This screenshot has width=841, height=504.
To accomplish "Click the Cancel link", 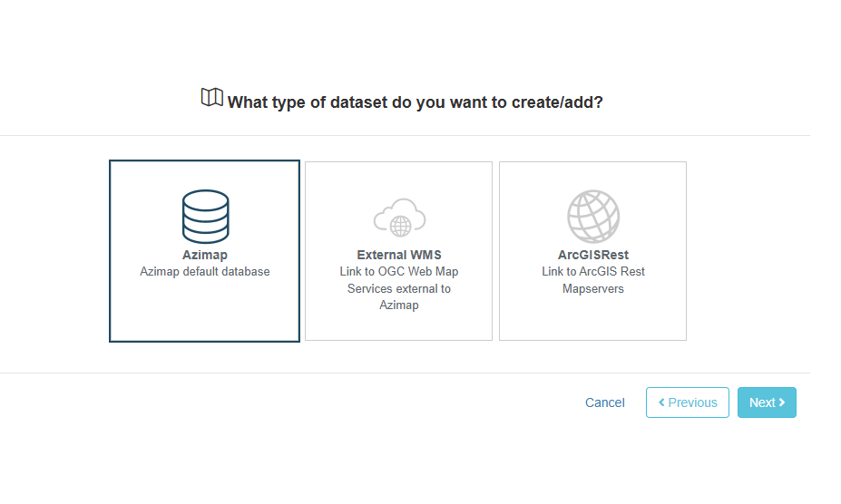I will click(604, 402).
